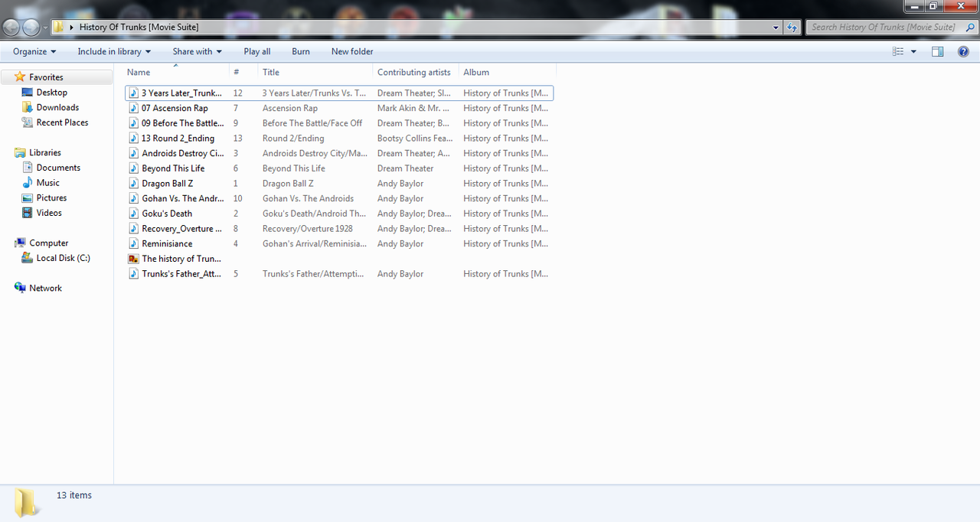
Task: Toggle the preview pane icon
Action: (x=937, y=51)
